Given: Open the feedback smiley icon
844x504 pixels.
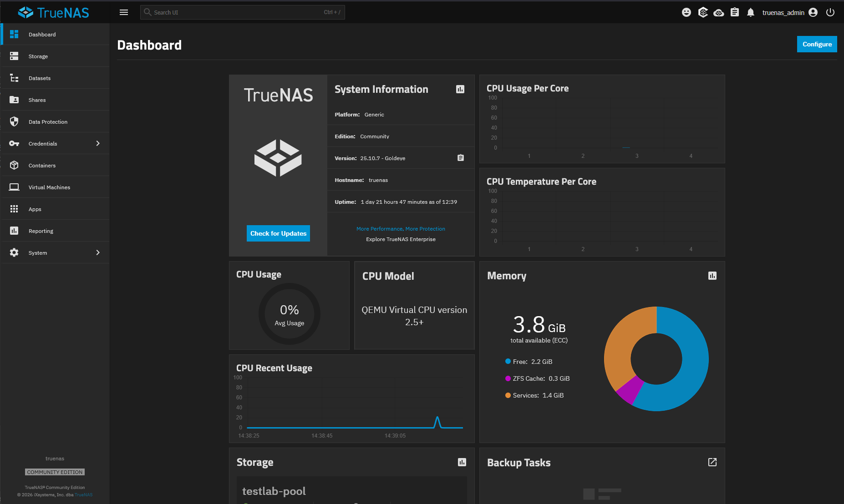Looking at the screenshot, I should 686,12.
